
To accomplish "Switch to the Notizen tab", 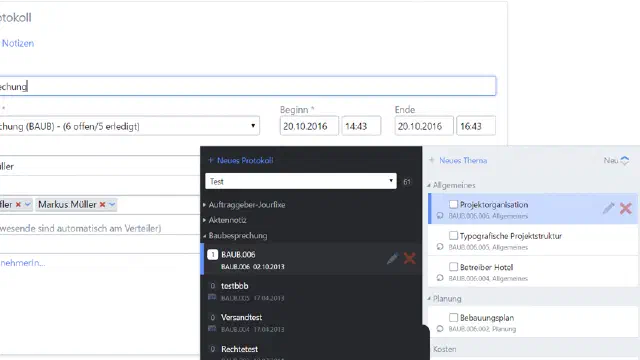I will tap(18, 43).
